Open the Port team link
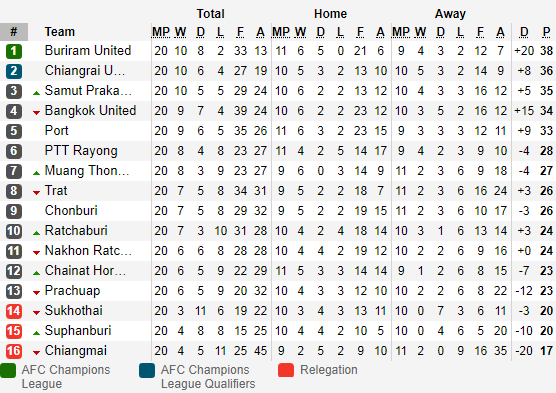The image size is (556, 393). (x=56, y=131)
